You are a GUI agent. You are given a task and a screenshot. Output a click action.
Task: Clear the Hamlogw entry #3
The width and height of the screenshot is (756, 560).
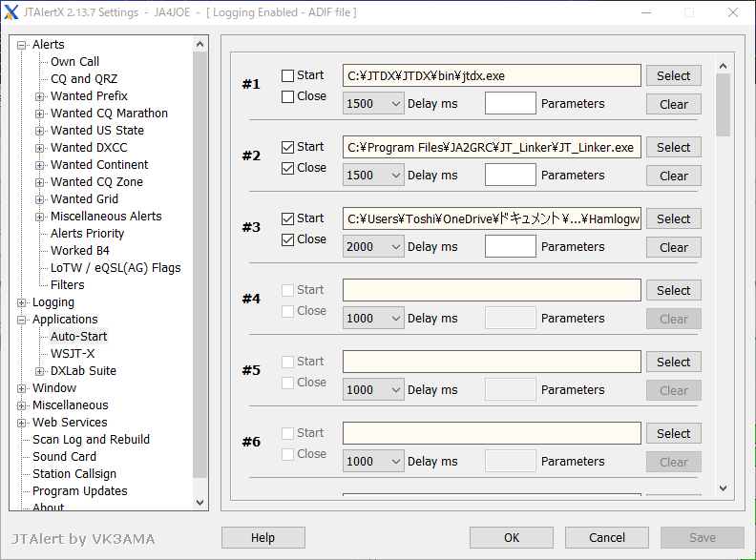point(674,248)
